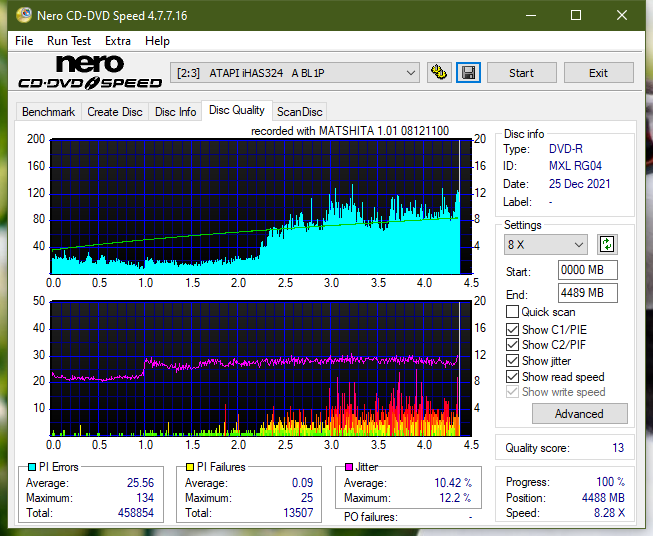Uncheck Show C1/PIE checkbox
This screenshot has width=653, height=536.
(x=512, y=329)
